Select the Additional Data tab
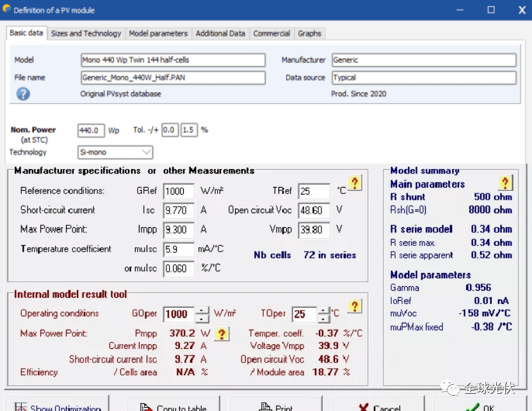The image size is (532, 411). point(220,33)
